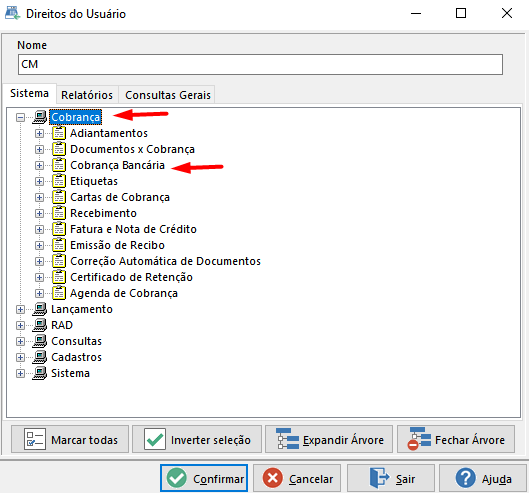
Task: Click the computer icon beside Cadastros
Action: pos(40,357)
